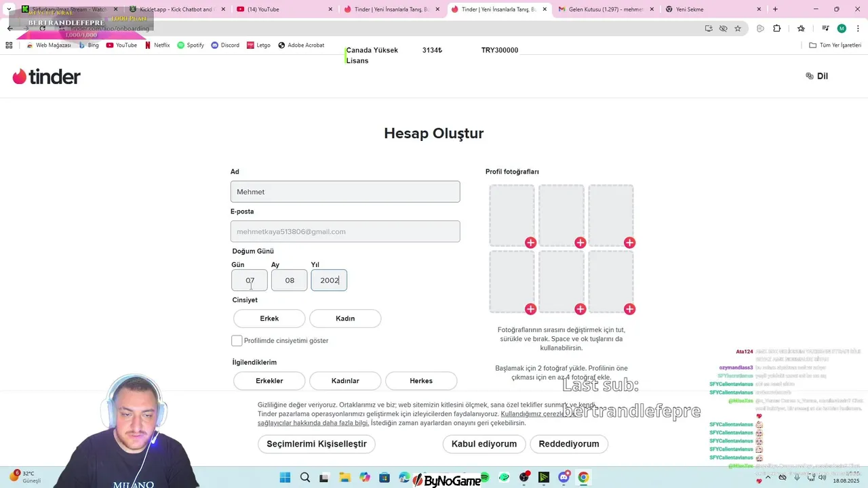Click Kabul ediyorum button
Viewport: 868px width, 488px height.
pos(484,444)
